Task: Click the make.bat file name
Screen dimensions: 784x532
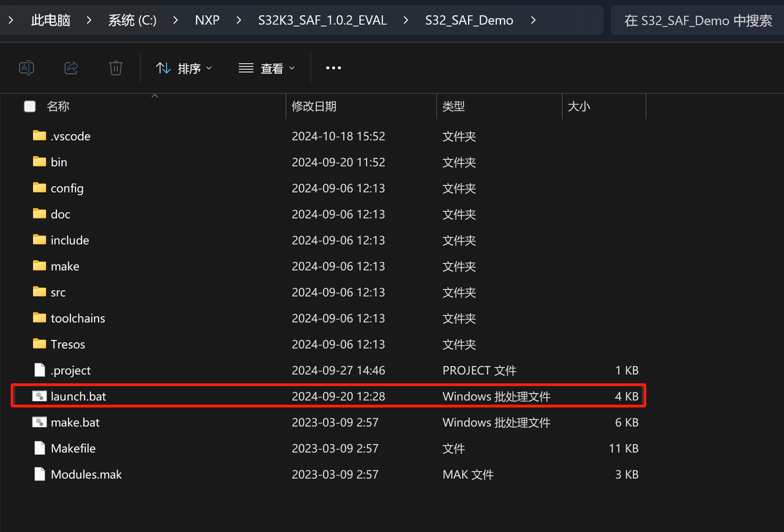Action: click(75, 422)
